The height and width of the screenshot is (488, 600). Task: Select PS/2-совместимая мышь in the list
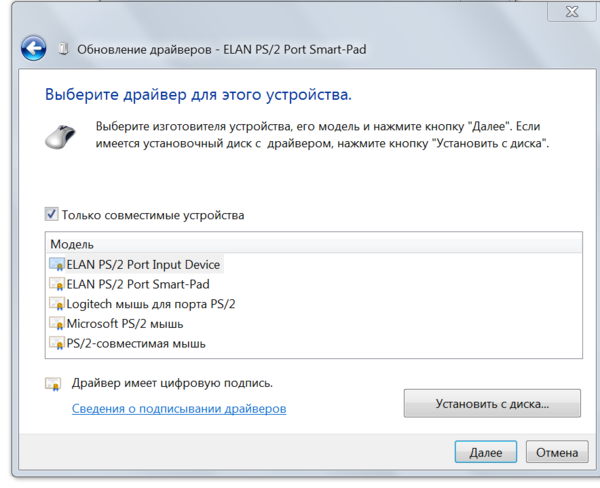click(x=136, y=344)
